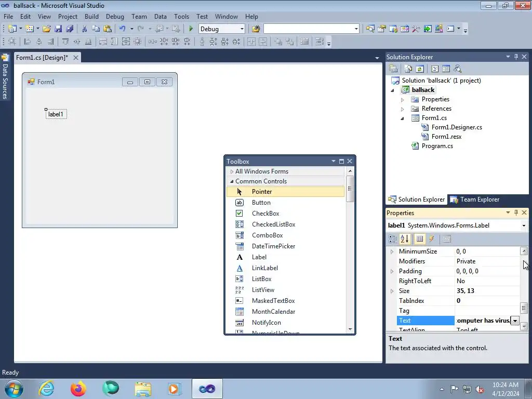The height and width of the screenshot is (399, 532).
Task: Select DateTimePicker control in Toolbox
Action: click(x=285, y=246)
